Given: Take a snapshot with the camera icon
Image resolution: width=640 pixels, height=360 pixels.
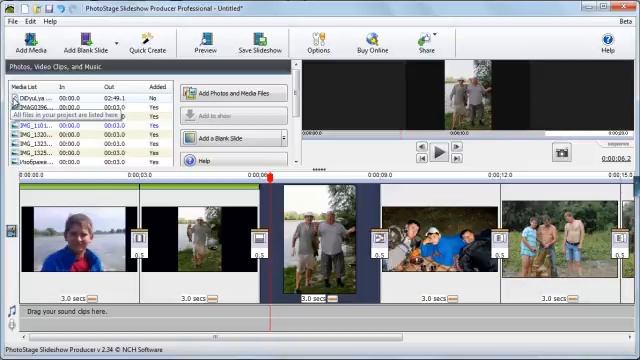Looking at the screenshot, I should tap(562, 153).
